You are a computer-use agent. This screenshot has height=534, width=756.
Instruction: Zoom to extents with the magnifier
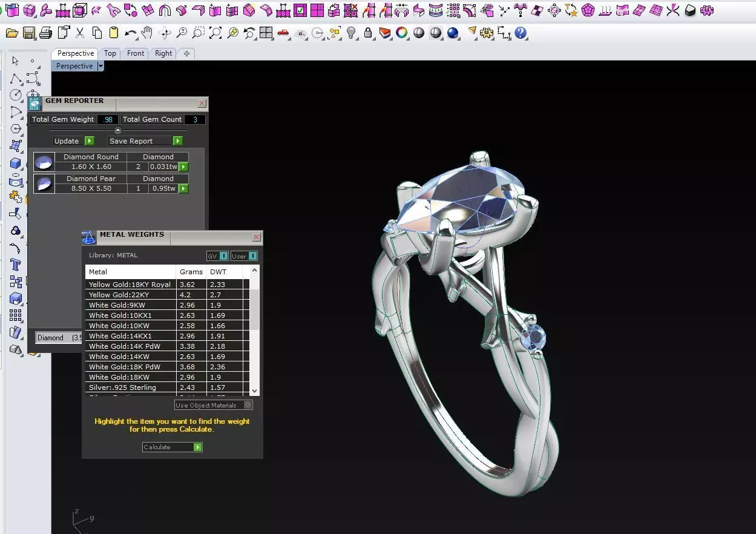[x=215, y=33]
